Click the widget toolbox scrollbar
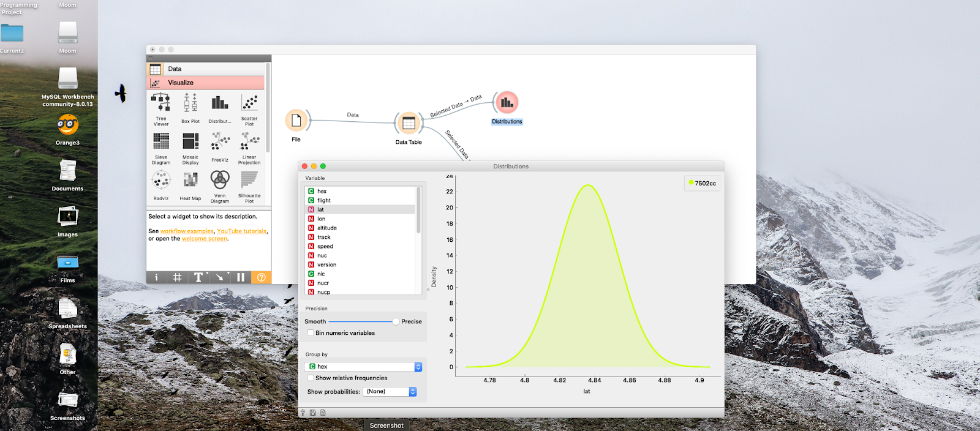The image size is (980, 431). click(x=268, y=108)
